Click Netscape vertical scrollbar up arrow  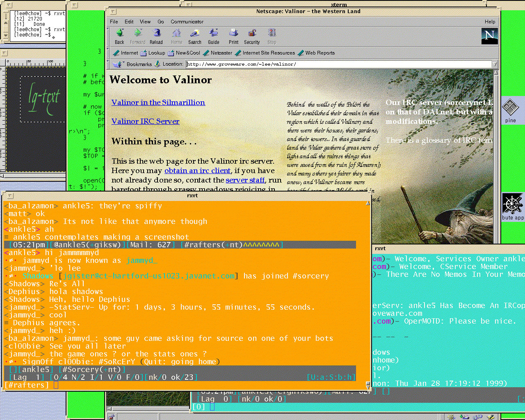point(496,73)
